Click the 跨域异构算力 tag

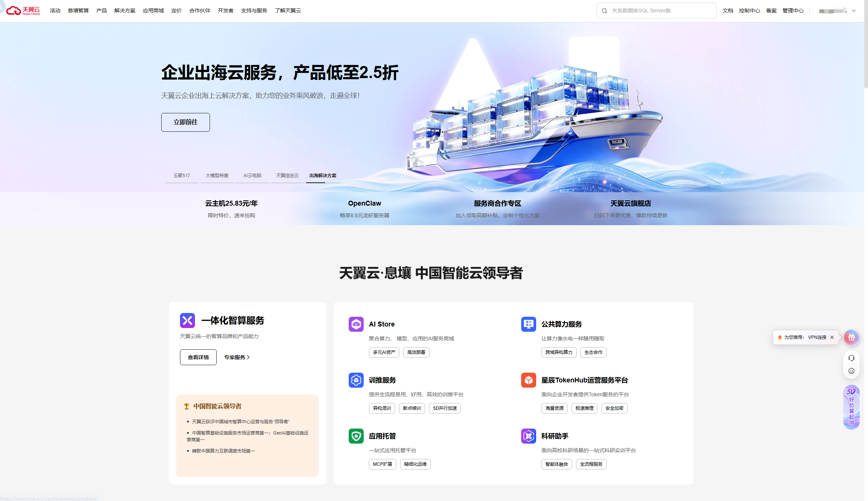[x=559, y=352]
